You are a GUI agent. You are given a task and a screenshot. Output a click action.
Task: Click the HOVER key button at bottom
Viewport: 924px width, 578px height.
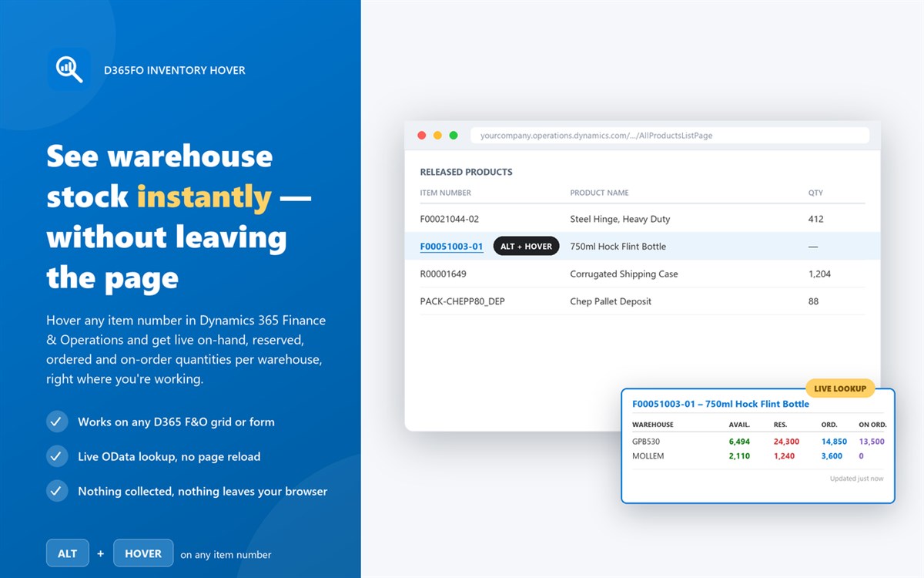(143, 553)
